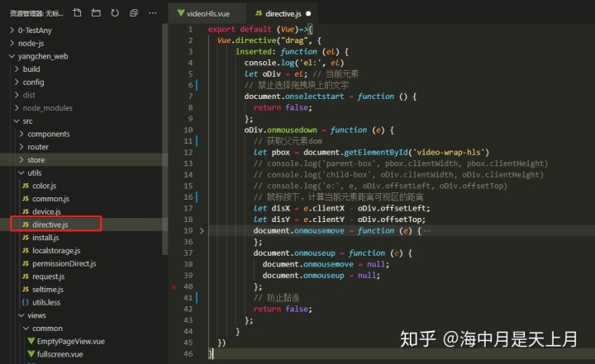Image resolution: width=595 pixels, height=364 pixels.
Task: Click the JS icon beside color.js
Action: 26,186
